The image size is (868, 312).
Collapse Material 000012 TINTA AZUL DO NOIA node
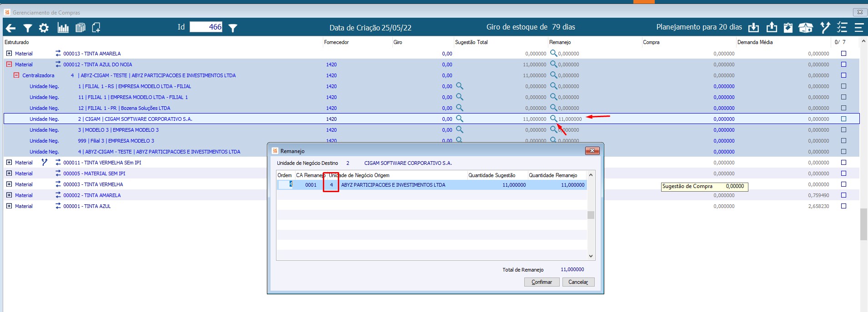[9, 64]
